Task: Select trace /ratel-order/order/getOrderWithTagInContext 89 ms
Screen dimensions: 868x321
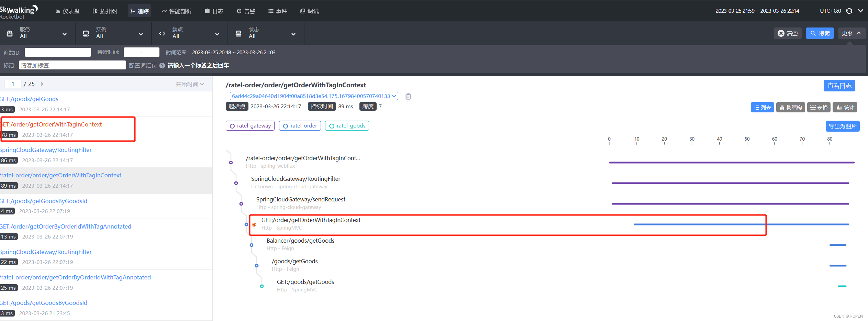Action: click(x=106, y=180)
